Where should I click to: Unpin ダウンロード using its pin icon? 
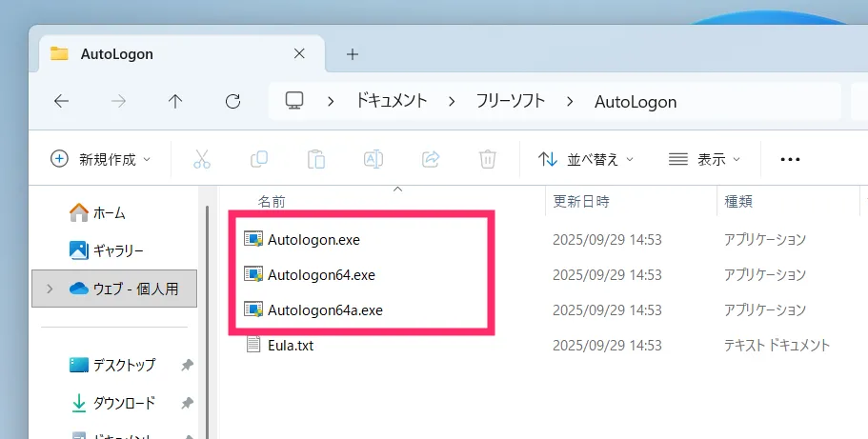(x=187, y=404)
